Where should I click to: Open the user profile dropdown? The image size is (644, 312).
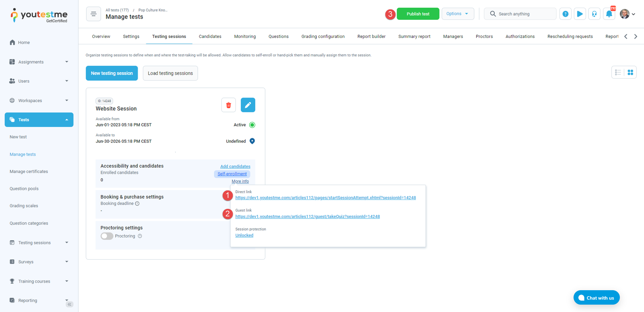(x=627, y=14)
